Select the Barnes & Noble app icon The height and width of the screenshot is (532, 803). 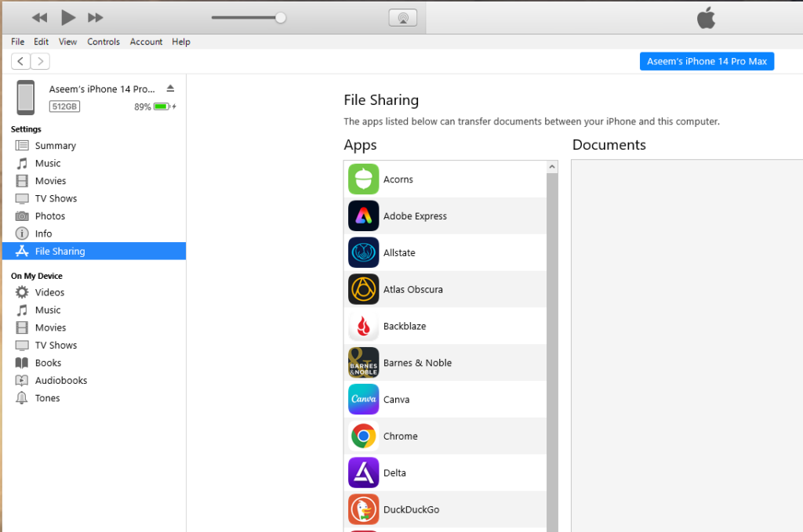pyautogui.click(x=364, y=363)
